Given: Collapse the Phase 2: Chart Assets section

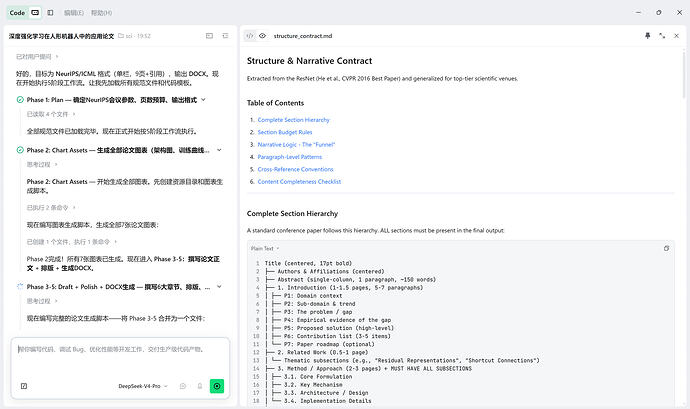Looking at the screenshot, I should click(219, 150).
